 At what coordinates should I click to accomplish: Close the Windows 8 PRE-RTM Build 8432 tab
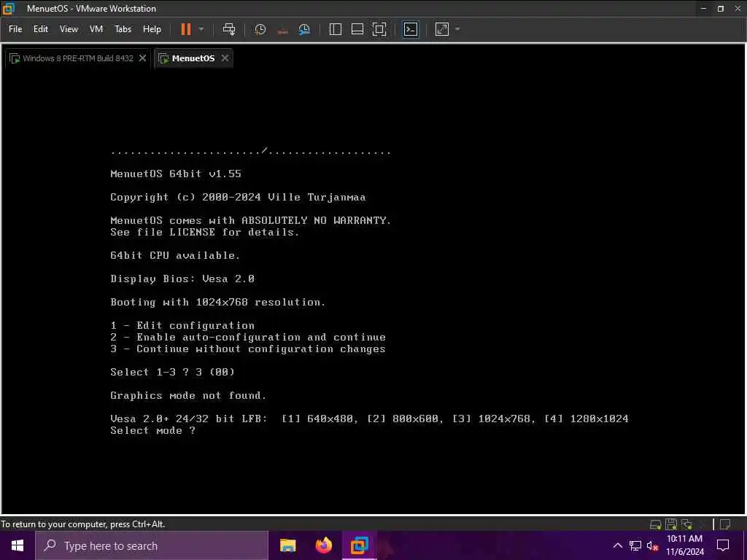click(x=142, y=58)
